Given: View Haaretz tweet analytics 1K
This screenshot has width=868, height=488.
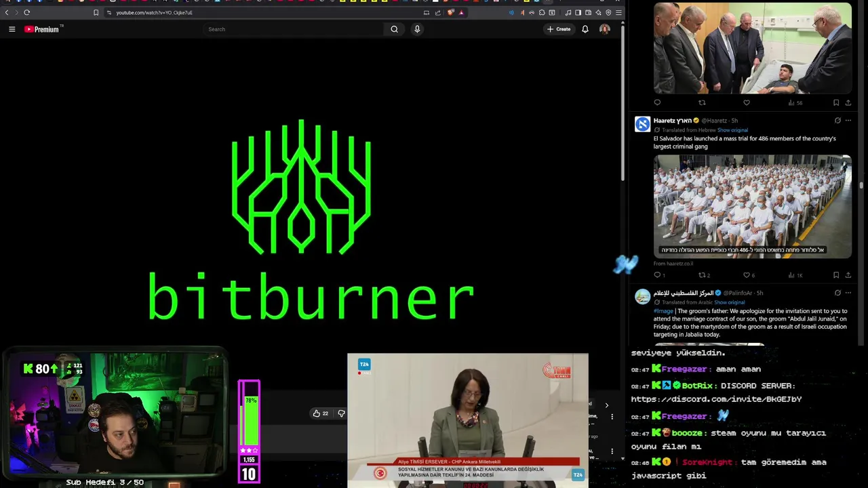Looking at the screenshot, I should click(x=795, y=275).
